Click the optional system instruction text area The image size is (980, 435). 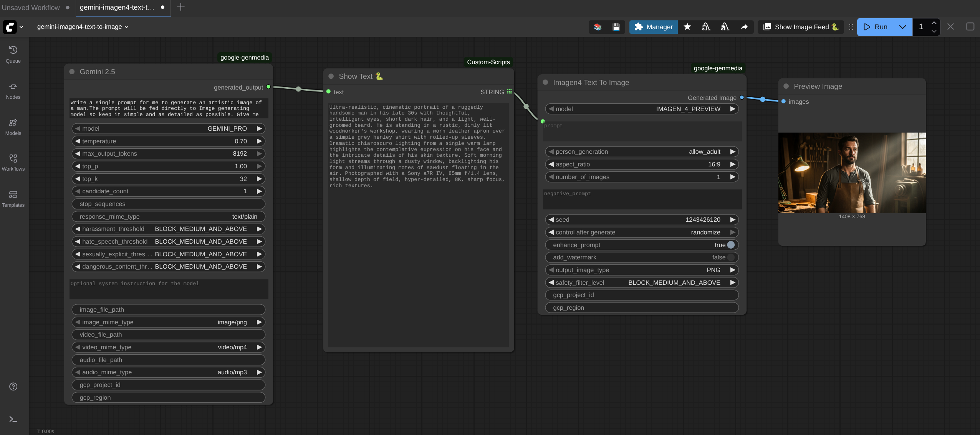(169, 289)
